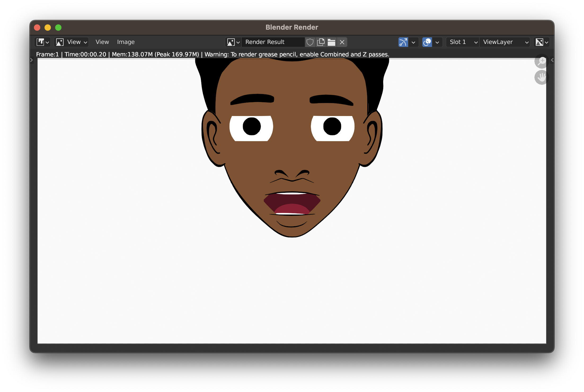
Task: Expand the right sidebar region arrow
Action: click(552, 60)
